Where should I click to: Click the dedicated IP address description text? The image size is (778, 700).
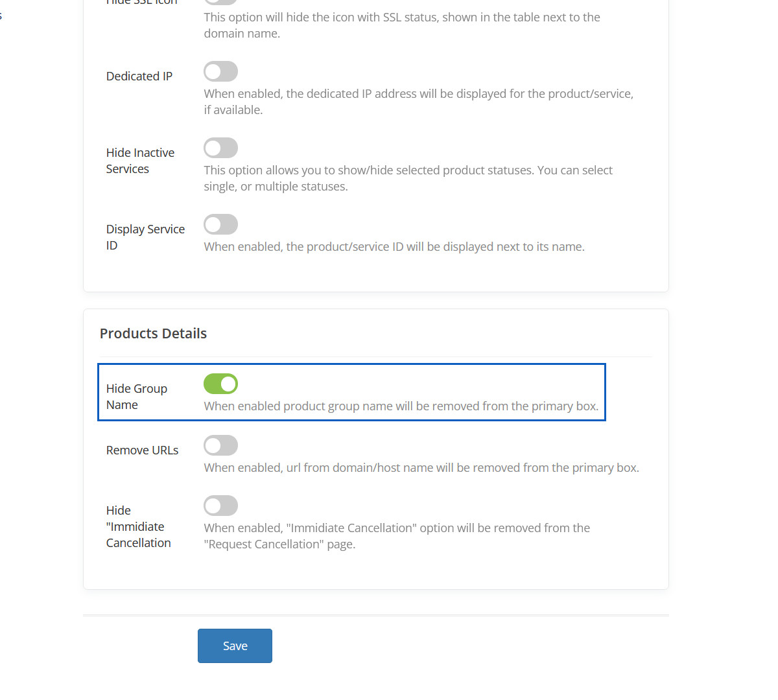click(x=418, y=102)
